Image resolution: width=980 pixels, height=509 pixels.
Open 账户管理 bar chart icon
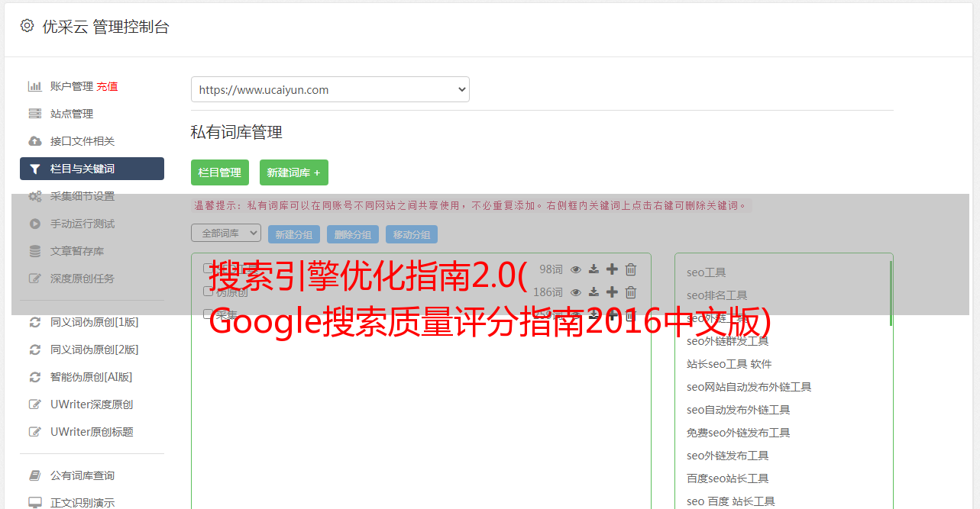[x=34, y=86]
